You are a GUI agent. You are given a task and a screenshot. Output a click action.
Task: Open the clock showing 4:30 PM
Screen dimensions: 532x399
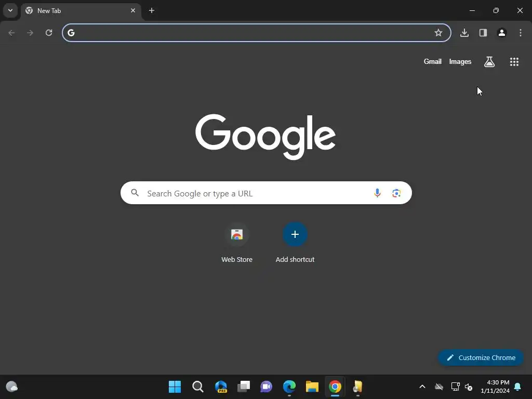[495, 387]
